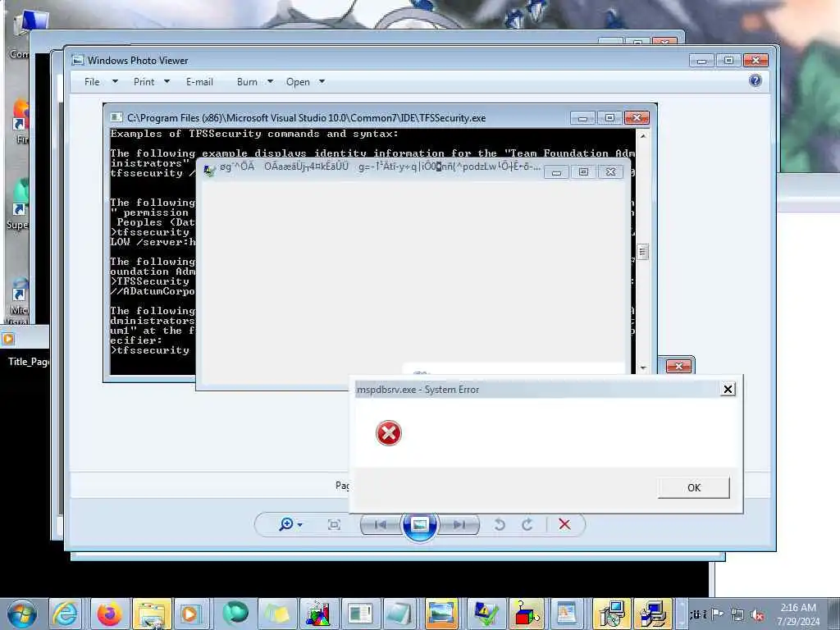Screen dimensions: 840x630
Task: Close the mspdbsrv.exe System Error dialog
Action: [x=728, y=390]
